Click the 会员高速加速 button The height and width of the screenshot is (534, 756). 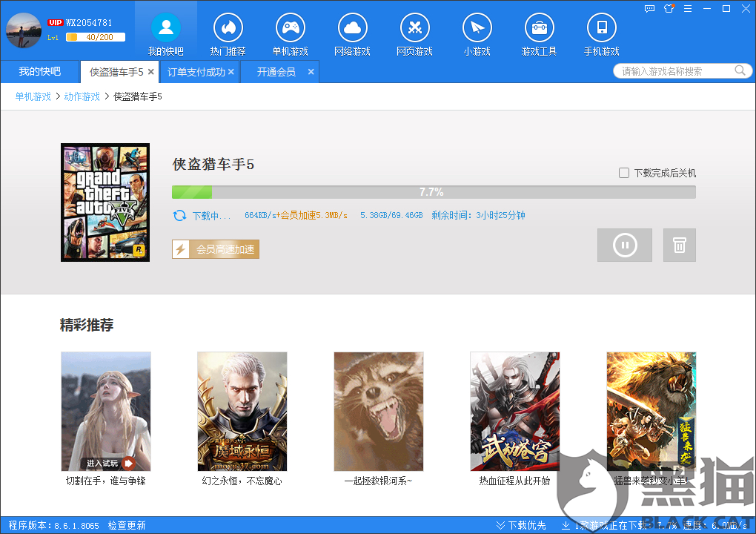(216, 249)
